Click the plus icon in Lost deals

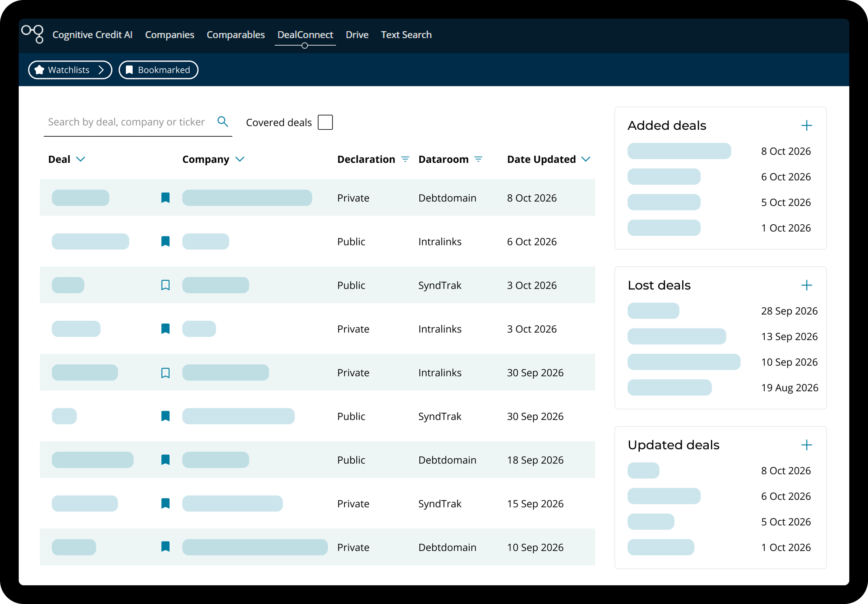[x=806, y=285]
